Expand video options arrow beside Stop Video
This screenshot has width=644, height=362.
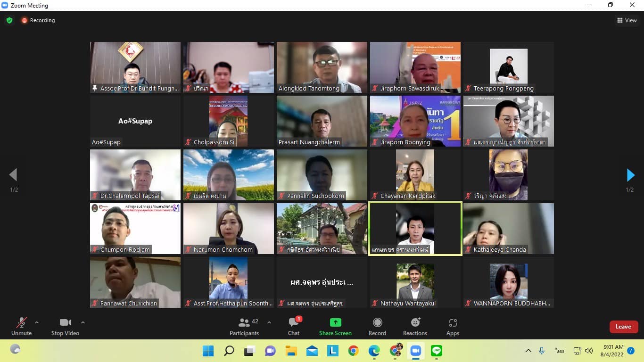point(83,322)
